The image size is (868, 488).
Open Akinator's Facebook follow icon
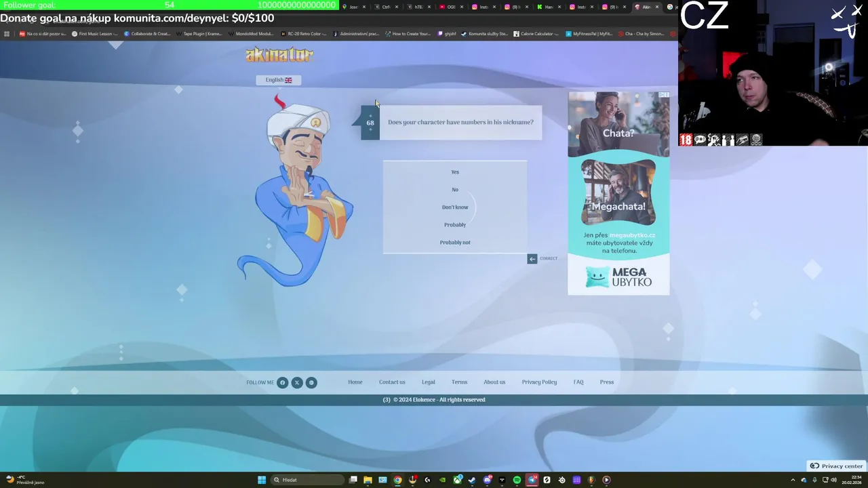point(283,382)
